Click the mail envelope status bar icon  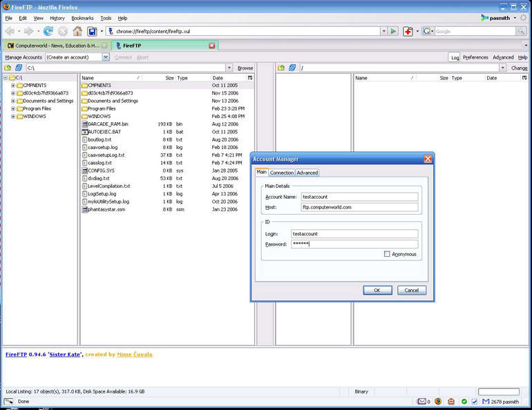coord(421,402)
